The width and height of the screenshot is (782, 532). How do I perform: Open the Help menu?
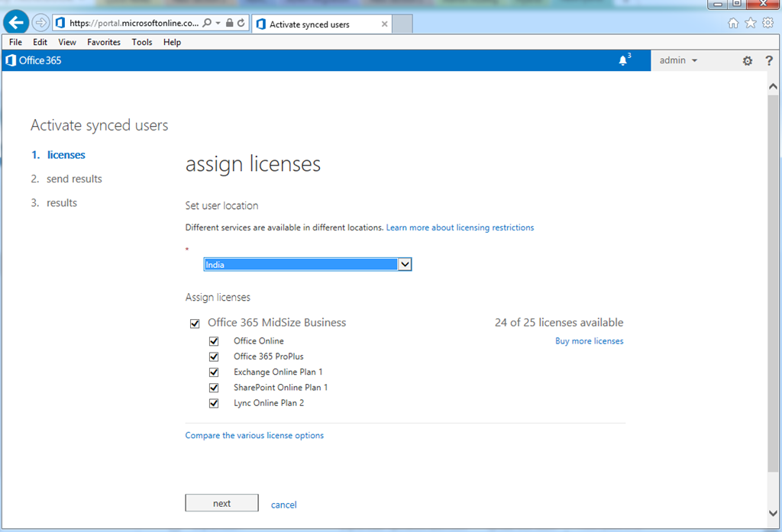point(172,42)
